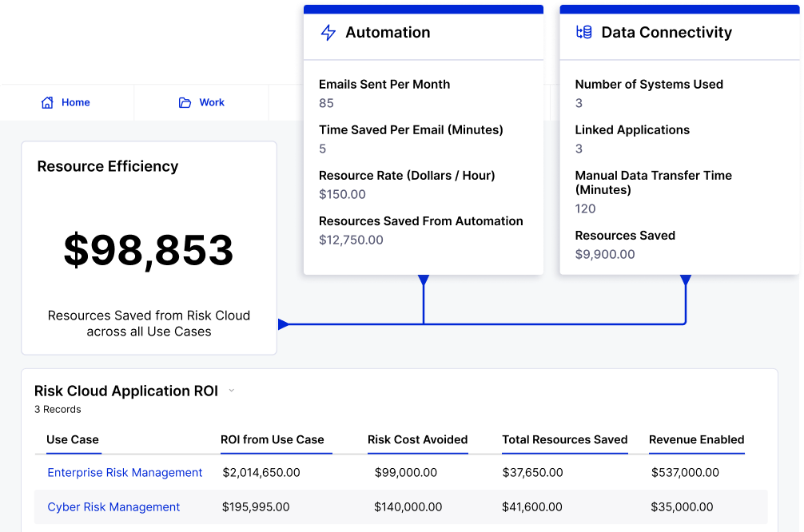Click the Time Saved Per Email label
The image size is (804, 532).
(x=411, y=129)
